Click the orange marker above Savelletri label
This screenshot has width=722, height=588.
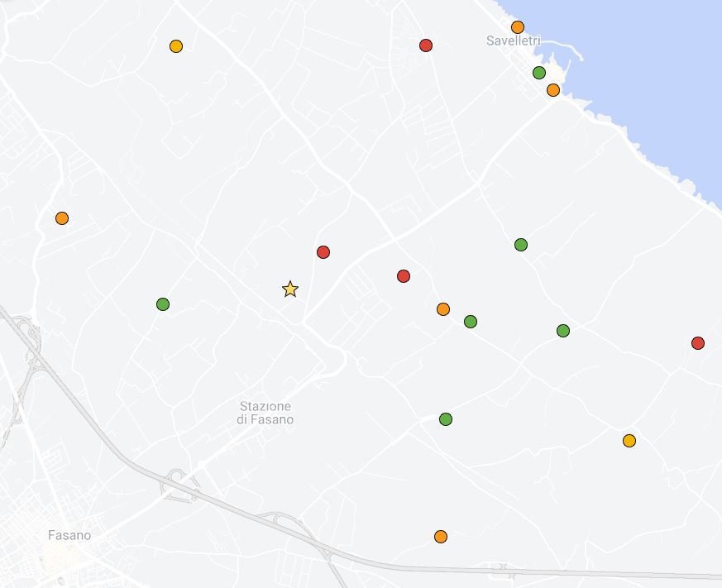pos(518,27)
